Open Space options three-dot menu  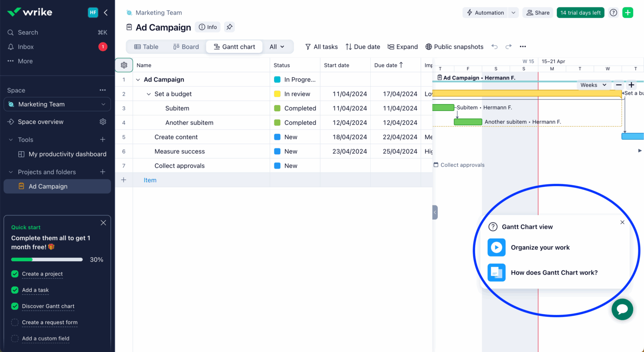[x=103, y=90]
